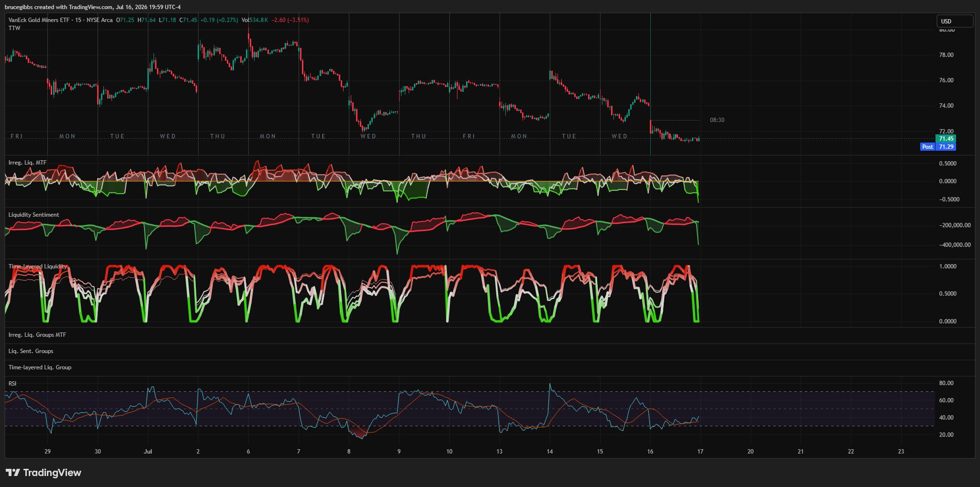Open the USD currency selector
980x487 pixels.
[955, 21]
